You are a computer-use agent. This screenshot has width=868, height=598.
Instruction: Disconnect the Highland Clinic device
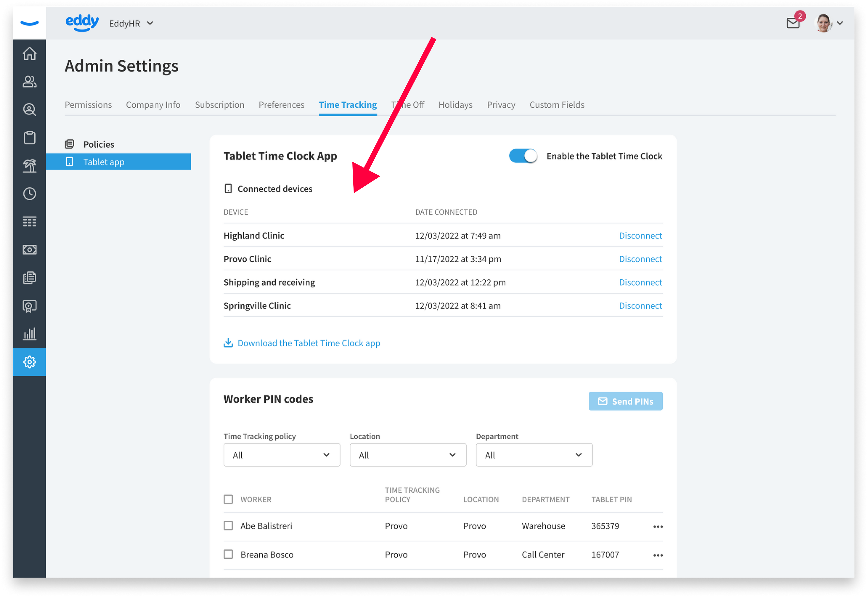pyautogui.click(x=640, y=235)
